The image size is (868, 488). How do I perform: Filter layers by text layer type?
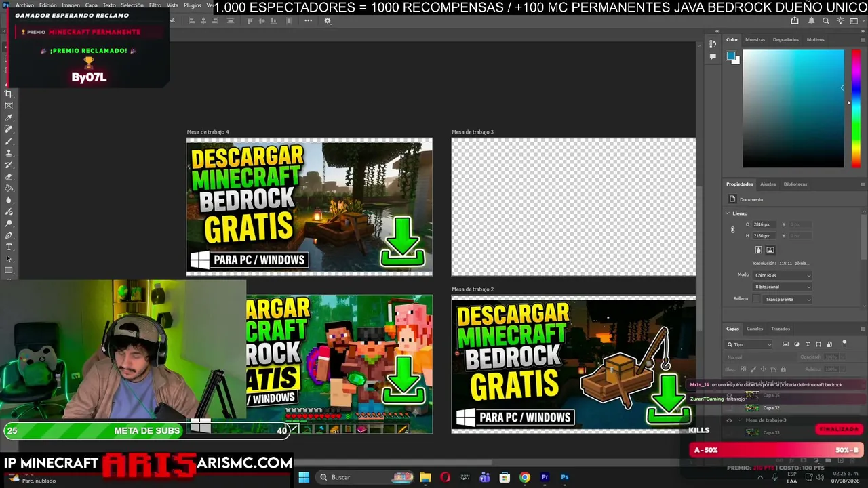pos(808,344)
